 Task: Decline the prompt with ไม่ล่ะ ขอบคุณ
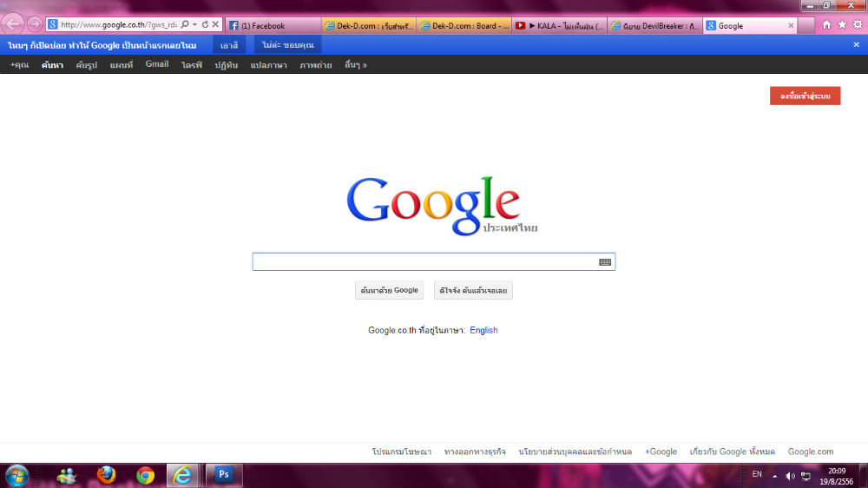(x=288, y=45)
